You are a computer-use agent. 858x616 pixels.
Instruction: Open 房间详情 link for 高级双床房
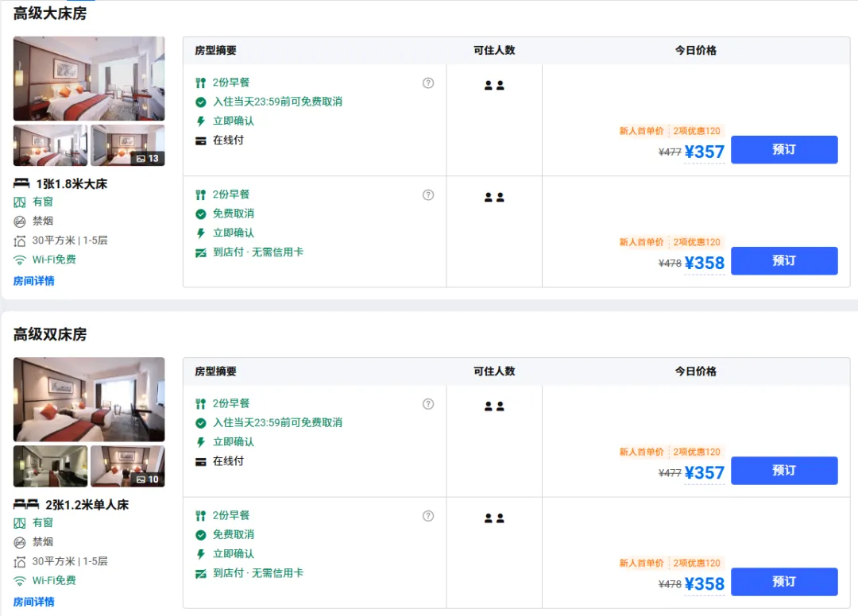coord(34,602)
